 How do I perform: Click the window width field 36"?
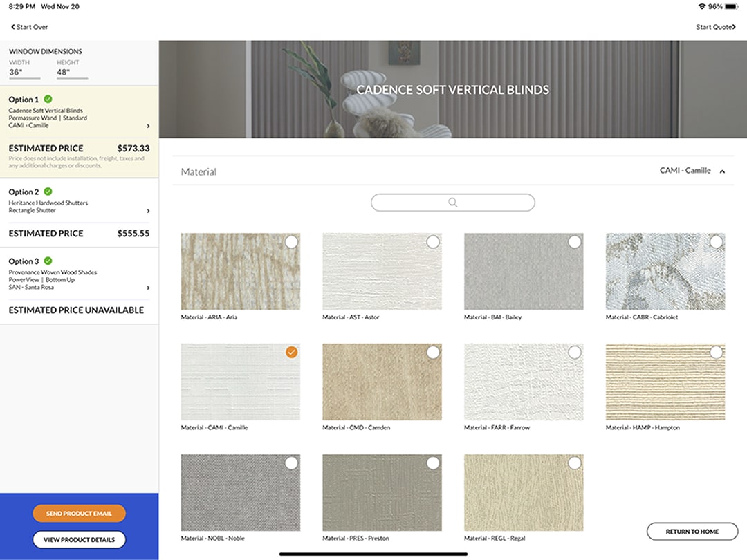24,73
